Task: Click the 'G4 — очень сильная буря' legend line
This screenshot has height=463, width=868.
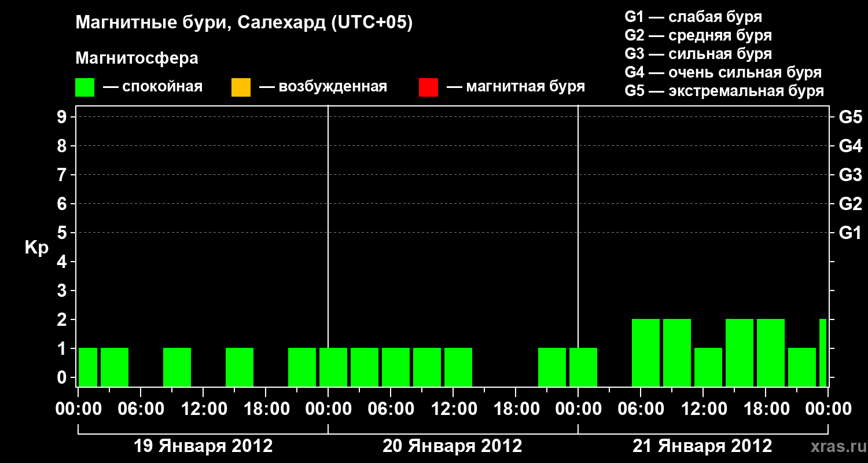Action: 723,72
